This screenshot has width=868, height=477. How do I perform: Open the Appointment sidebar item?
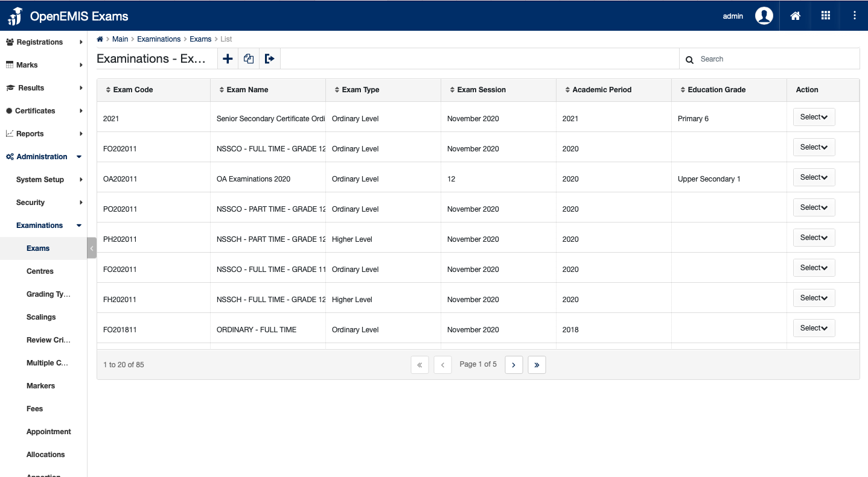(43, 432)
